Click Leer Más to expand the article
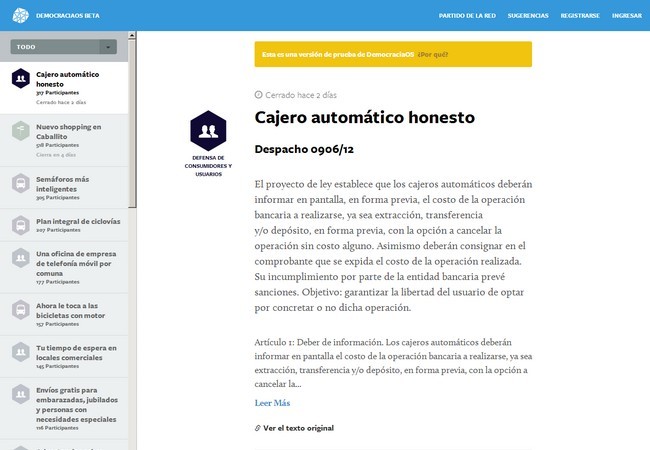 (x=272, y=403)
